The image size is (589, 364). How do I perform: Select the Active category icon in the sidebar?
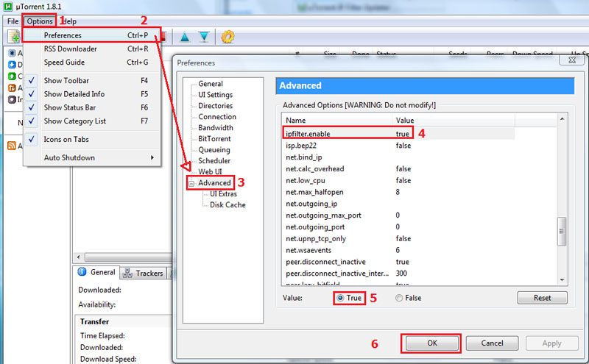pyautogui.click(x=12, y=88)
